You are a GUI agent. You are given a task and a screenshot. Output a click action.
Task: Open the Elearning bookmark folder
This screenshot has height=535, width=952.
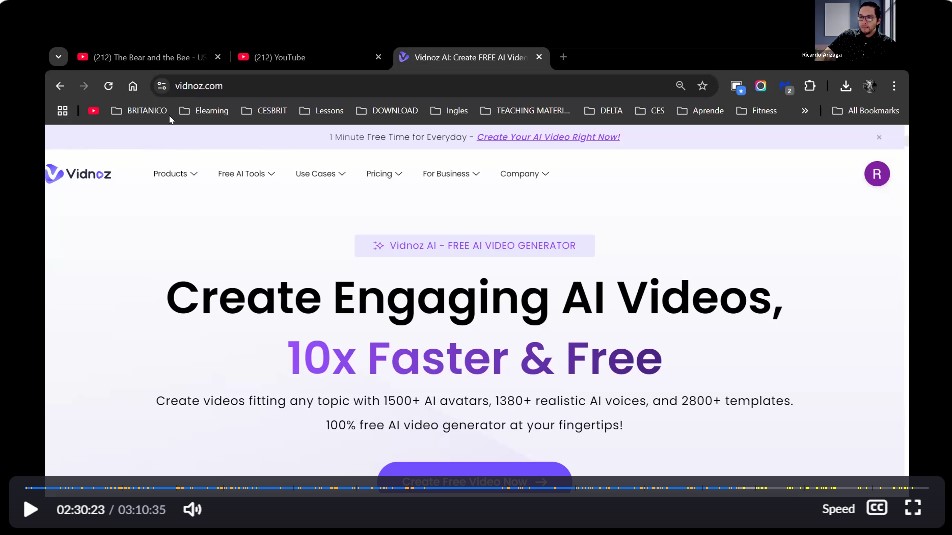coord(204,111)
